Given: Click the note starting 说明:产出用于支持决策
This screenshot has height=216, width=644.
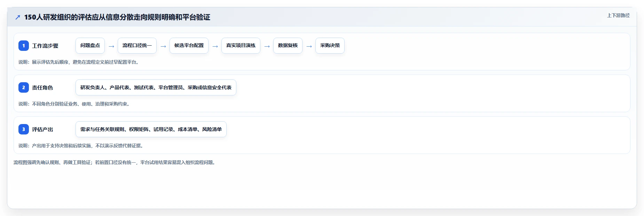Looking at the screenshot, I should [81, 146].
